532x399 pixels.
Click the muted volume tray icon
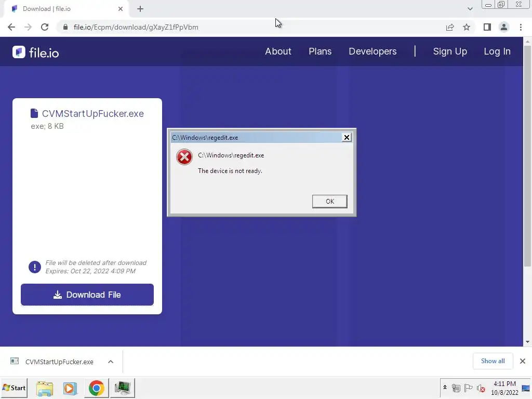pos(481,388)
